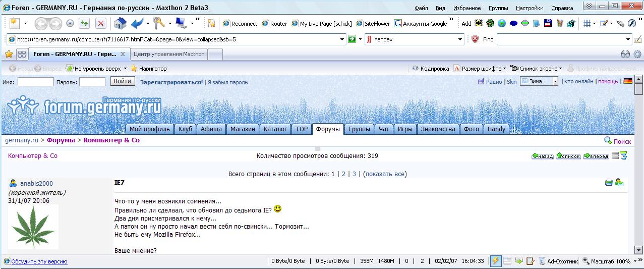Click the Router favorites bar link
Screen dimensions: 644x269
[x=274, y=23]
